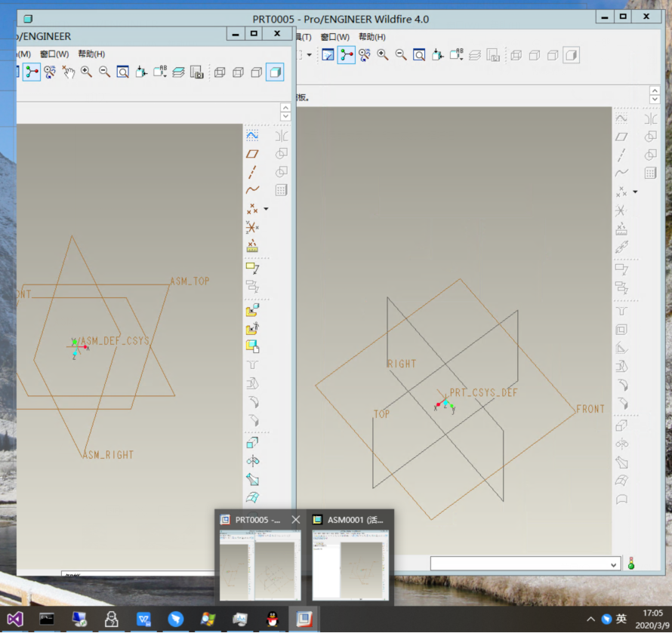
Task: Select hidden line display in PRT0005 toolbar
Action: (535, 55)
